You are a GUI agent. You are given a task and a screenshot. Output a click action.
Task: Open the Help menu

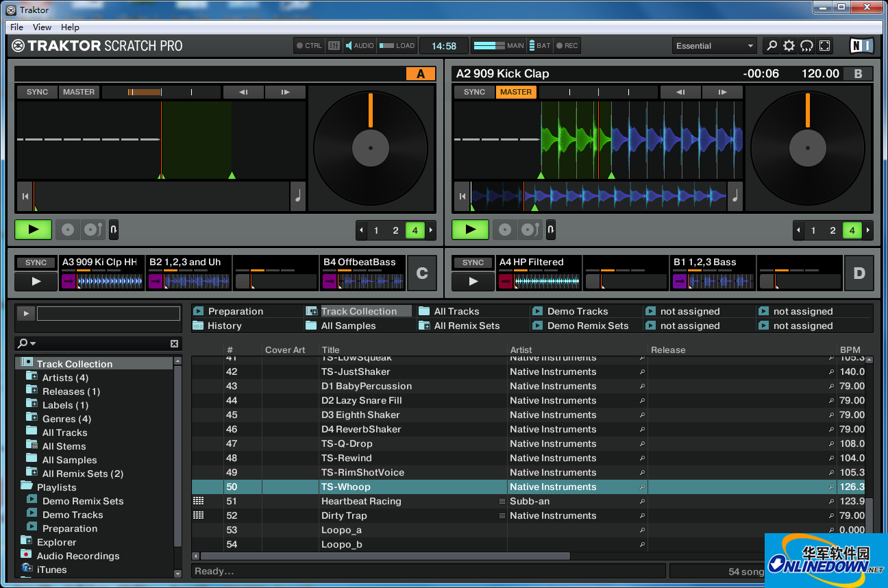[x=70, y=27]
